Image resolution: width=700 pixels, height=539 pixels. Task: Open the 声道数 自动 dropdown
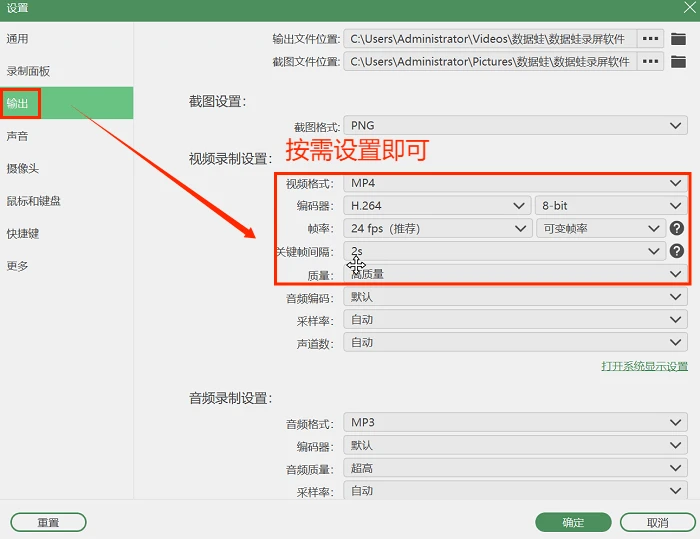515,342
